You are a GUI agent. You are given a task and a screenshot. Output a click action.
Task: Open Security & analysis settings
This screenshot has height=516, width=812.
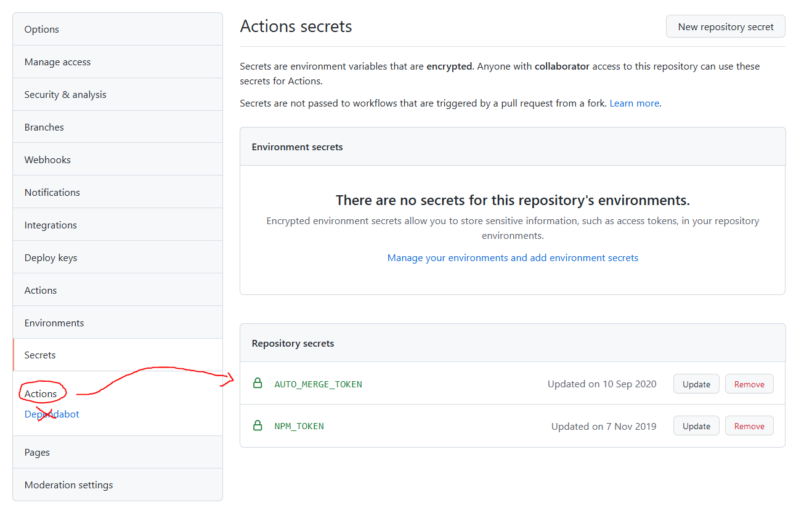118,95
